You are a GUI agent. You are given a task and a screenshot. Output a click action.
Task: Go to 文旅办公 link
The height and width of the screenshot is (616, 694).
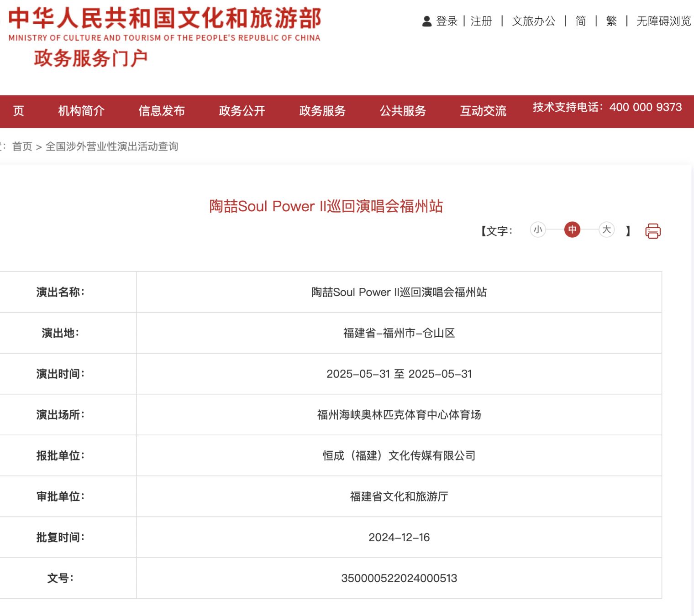(x=534, y=21)
